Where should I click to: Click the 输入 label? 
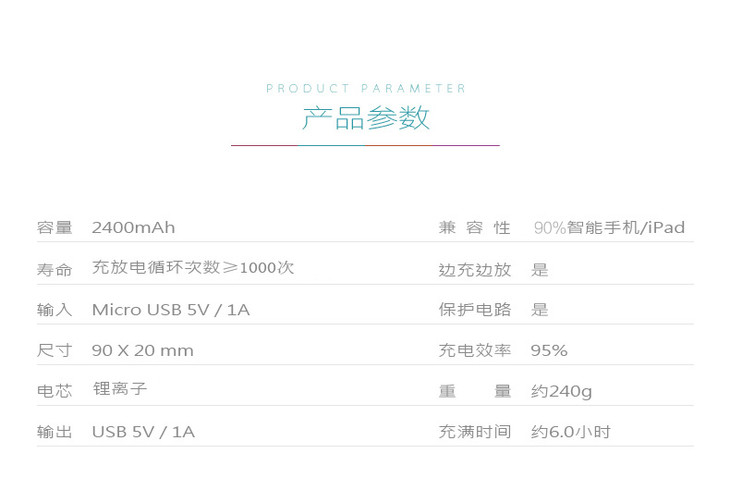point(55,310)
